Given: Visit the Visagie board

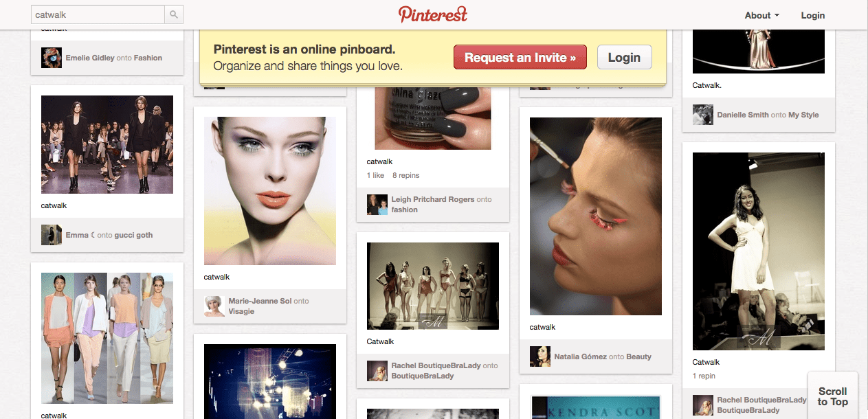Looking at the screenshot, I should [x=240, y=310].
